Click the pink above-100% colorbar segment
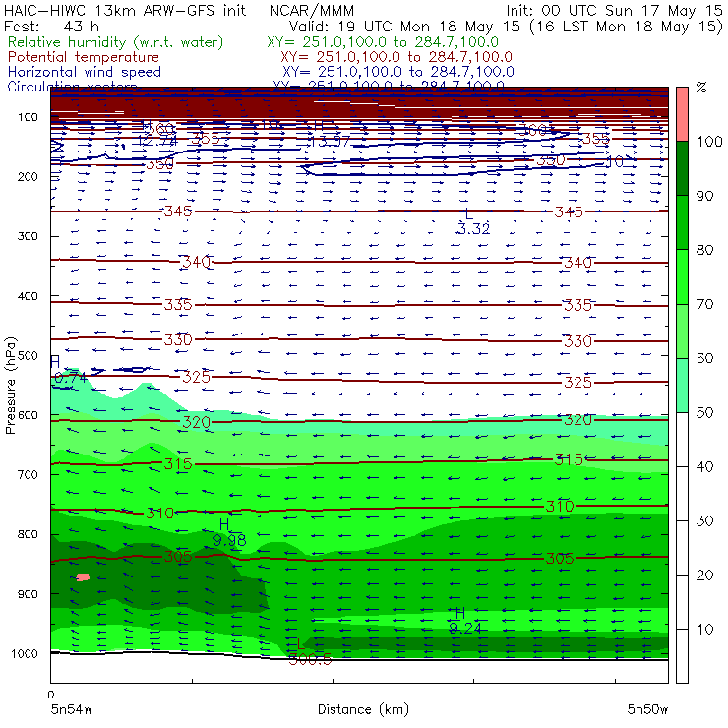Screen dimensions: 728x728 682,114
